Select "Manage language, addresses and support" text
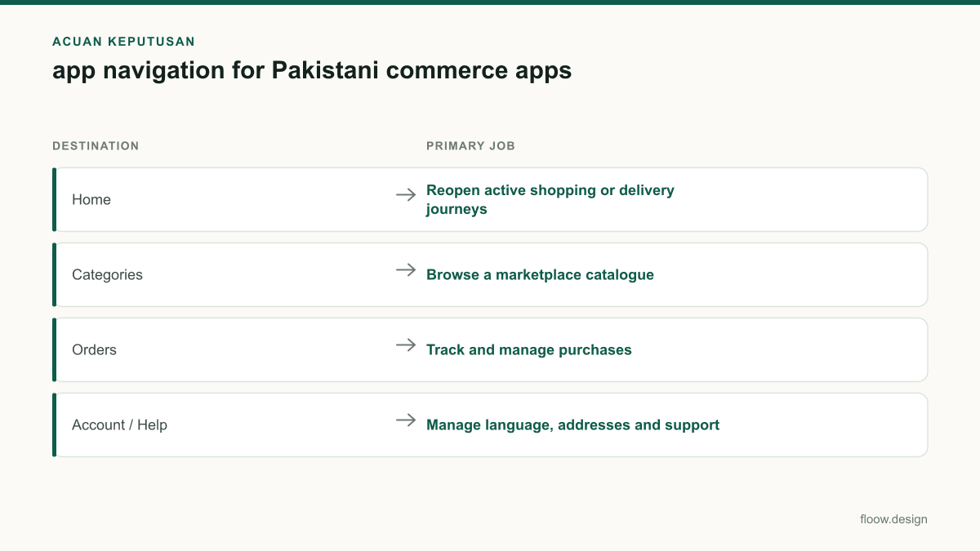980x551 pixels. click(x=572, y=425)
